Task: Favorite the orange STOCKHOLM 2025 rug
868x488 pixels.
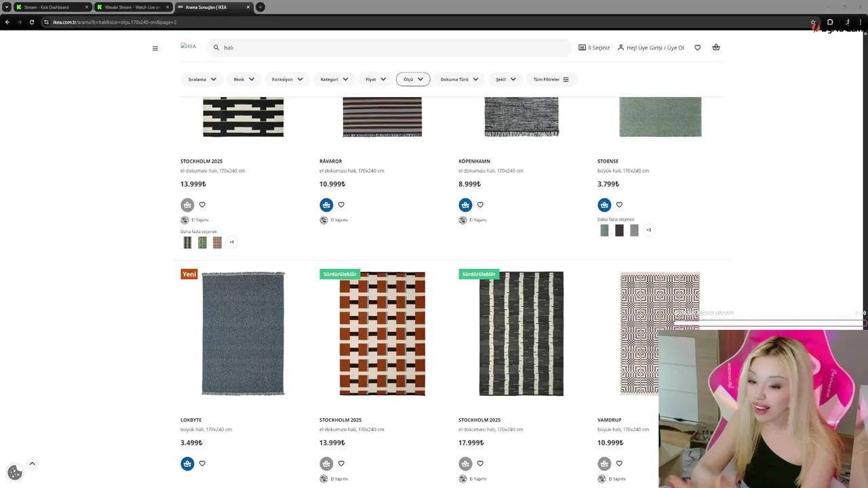Action: 341,464
